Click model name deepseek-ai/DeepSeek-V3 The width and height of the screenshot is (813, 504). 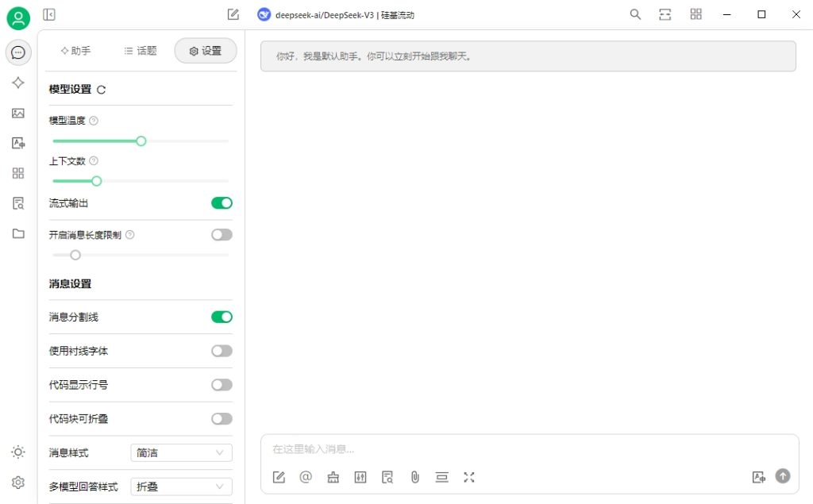[x=325, y=15]
